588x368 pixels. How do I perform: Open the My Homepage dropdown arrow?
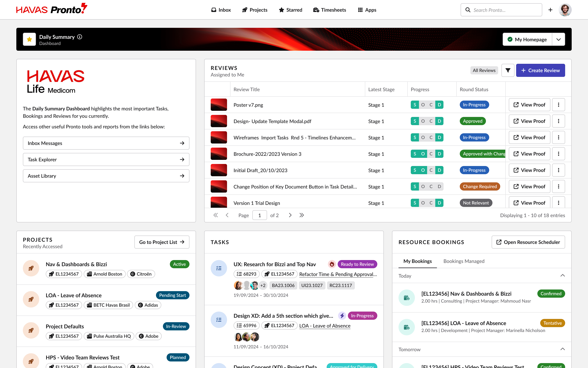tap(558, 39)
